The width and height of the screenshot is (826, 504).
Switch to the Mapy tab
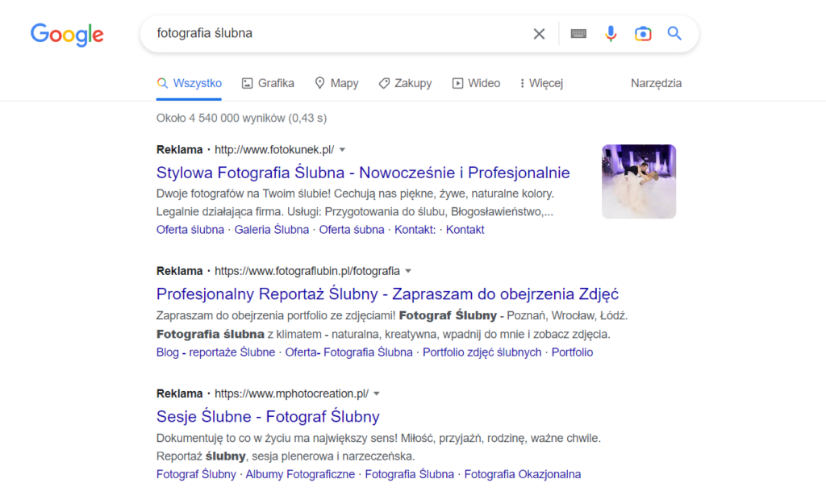click(336, 83)
